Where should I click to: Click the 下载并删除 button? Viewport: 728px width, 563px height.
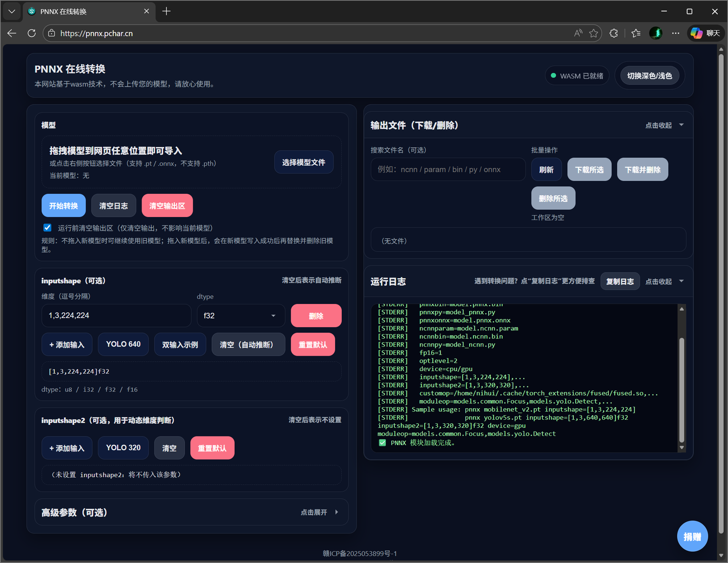(x=643, y=169)
